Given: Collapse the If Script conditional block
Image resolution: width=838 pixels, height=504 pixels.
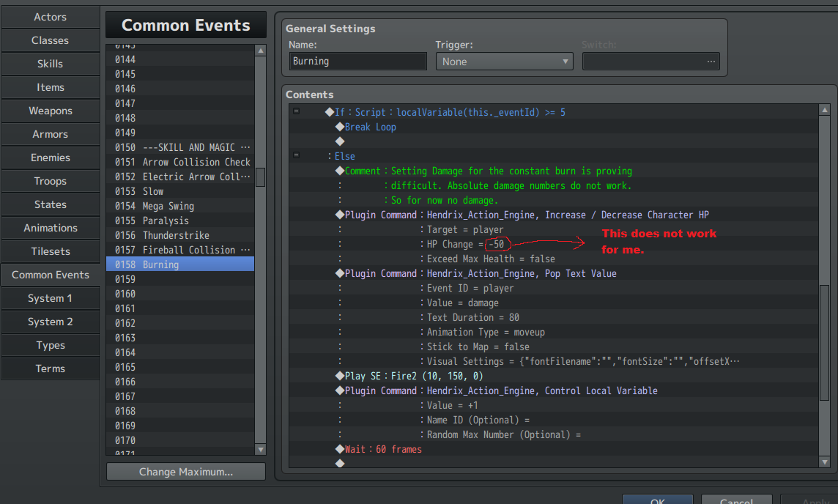Looking at the screenshot, I should pyautogui.click(x=296, y=112).
